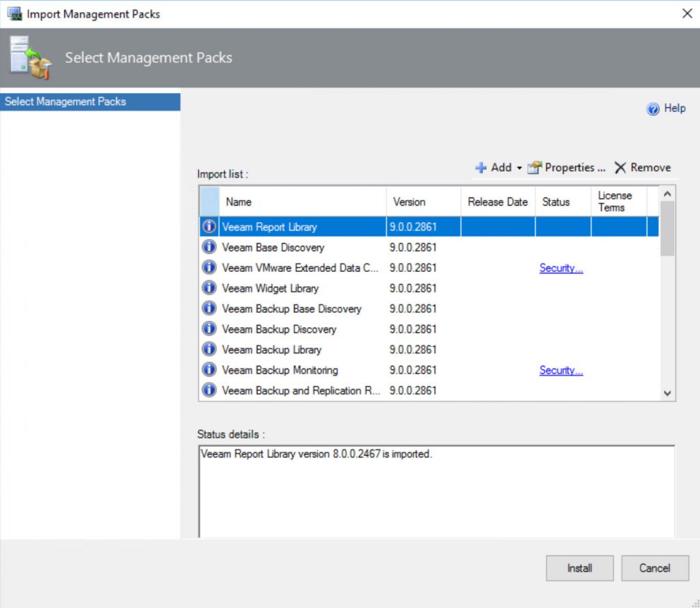Click info icon beside Veeam VMware Extended Data
The height and width of the screenshot is (608, 700).
tap(209, 268)
